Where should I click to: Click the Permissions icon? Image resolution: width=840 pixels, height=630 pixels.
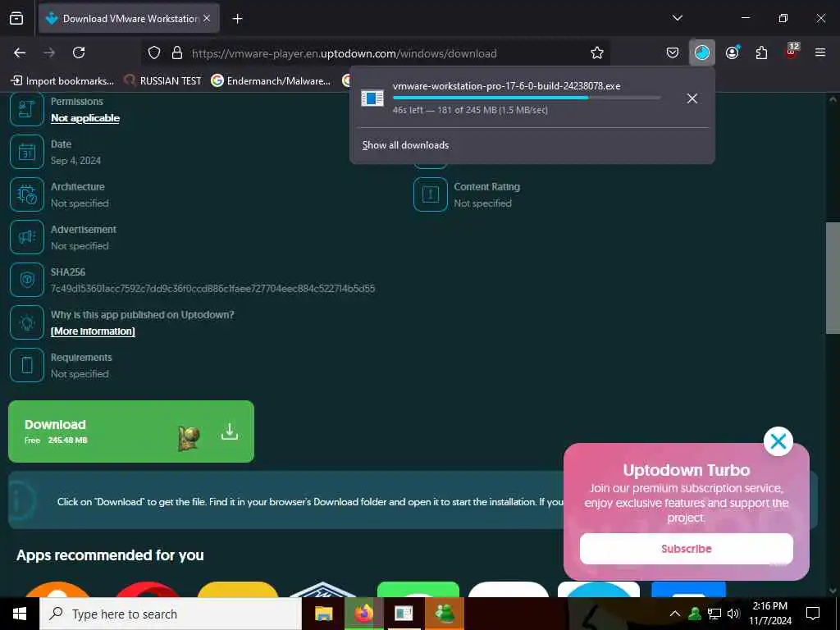point(27,109)
